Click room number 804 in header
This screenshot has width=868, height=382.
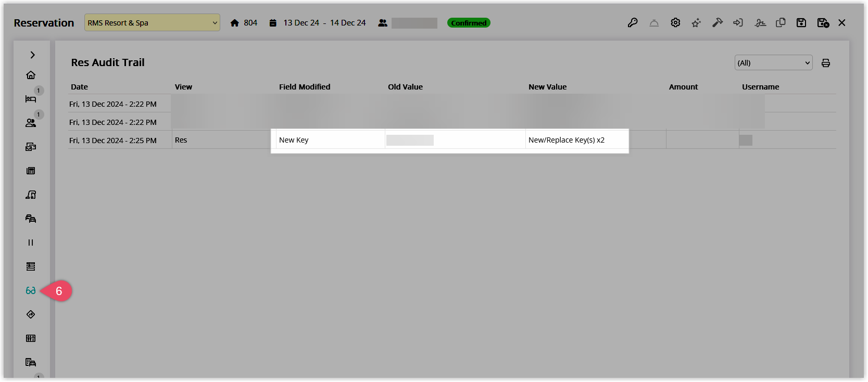(250, 23)
